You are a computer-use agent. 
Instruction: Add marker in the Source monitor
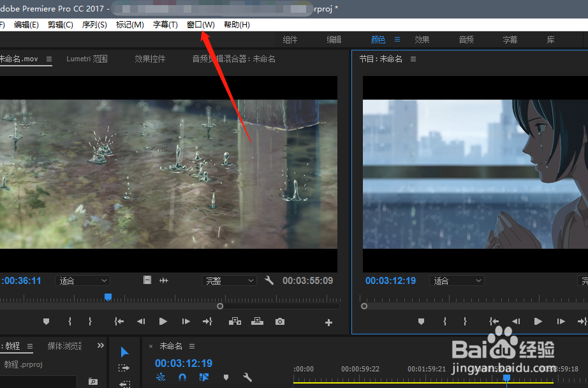click(46, 322)
